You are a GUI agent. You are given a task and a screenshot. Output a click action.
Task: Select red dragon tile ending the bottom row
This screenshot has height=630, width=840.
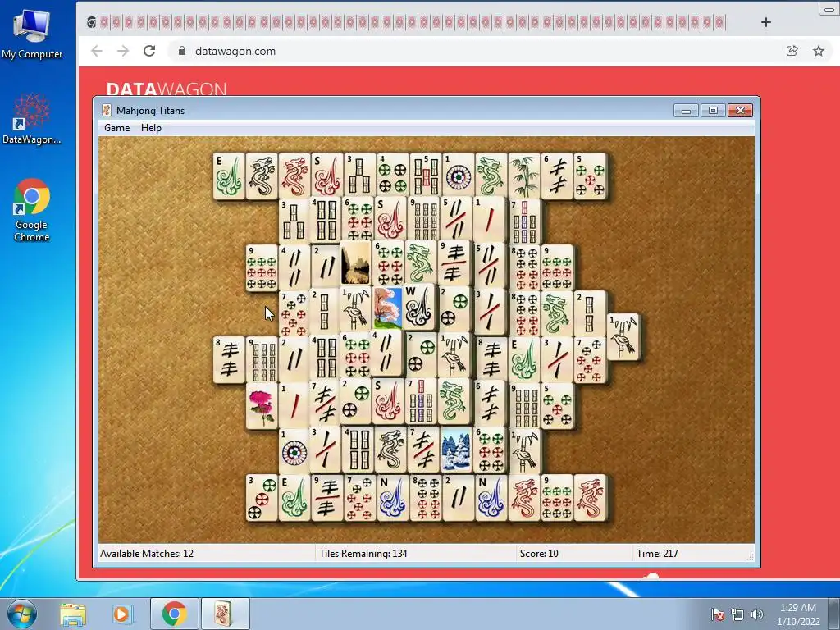point(591,498)
